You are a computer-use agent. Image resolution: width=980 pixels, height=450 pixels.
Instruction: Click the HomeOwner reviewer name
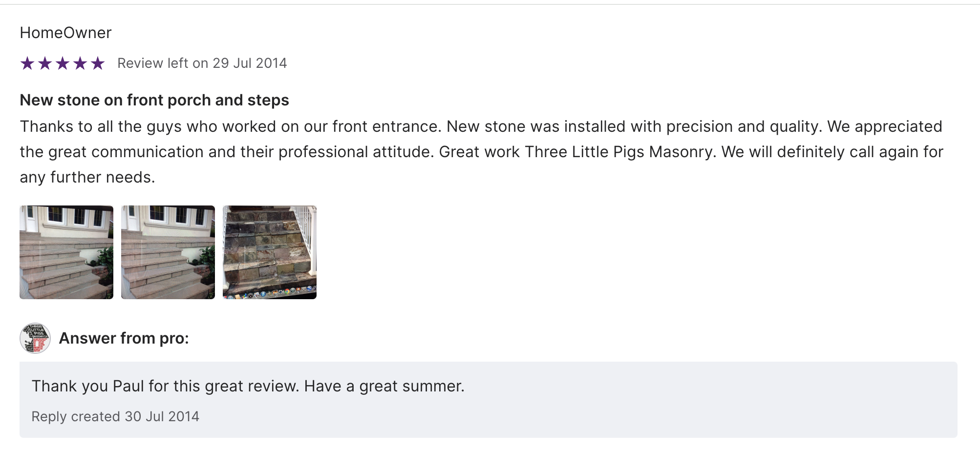point(65,33)
